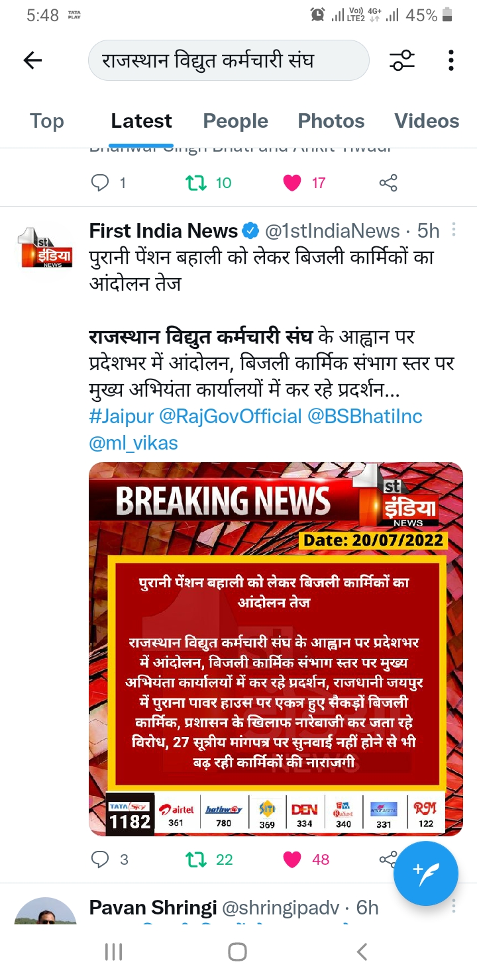
Task: Switch to the People tab
Action: [x=235, y=121]
